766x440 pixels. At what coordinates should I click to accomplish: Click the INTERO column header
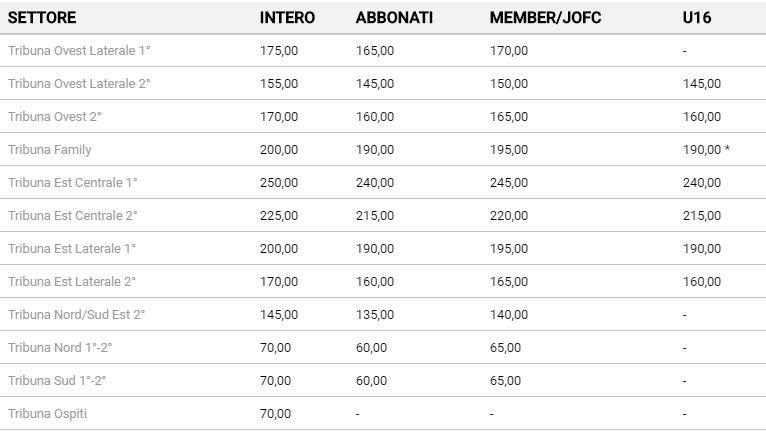pyautogui.click(x=287, y=18)
